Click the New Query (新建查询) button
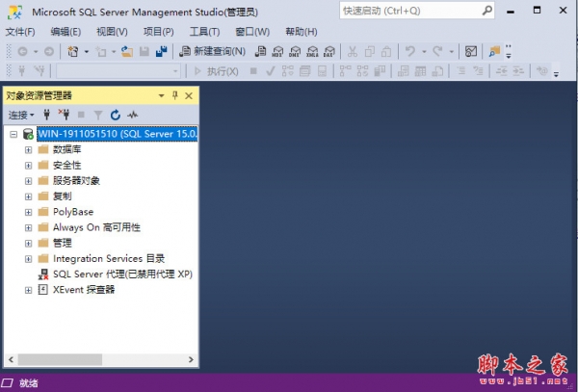The width and height of the screenshot is (578, 392). coord(213,51)
